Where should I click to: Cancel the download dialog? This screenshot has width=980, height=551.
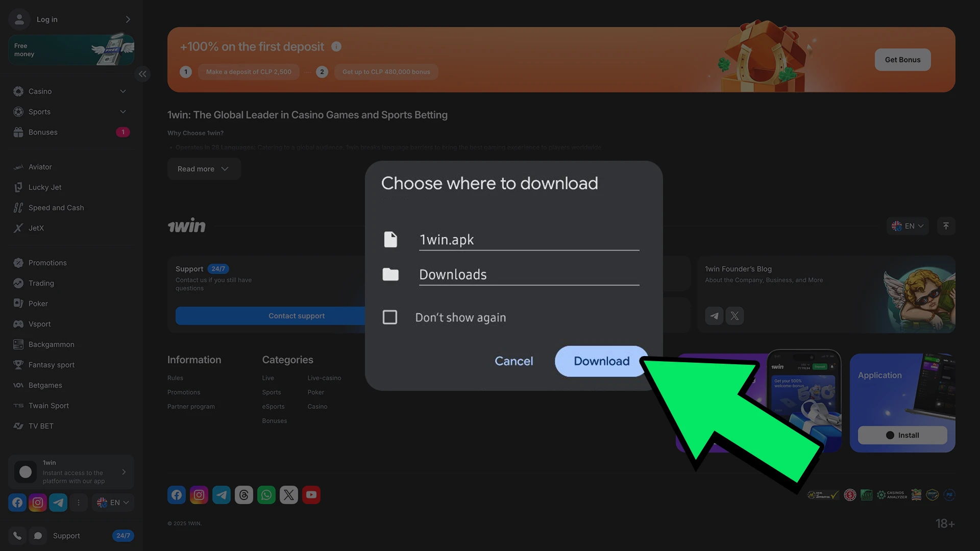click(513, 361)
